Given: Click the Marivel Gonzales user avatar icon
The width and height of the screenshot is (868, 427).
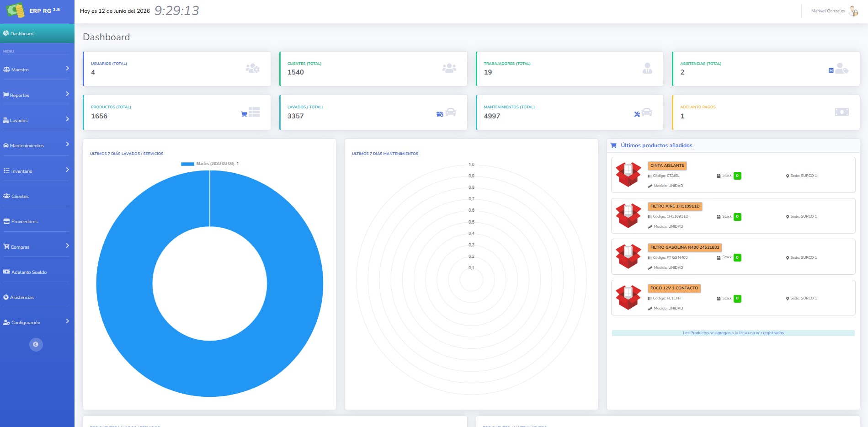Looking at the screenshot, I should (x=853, y=11).
